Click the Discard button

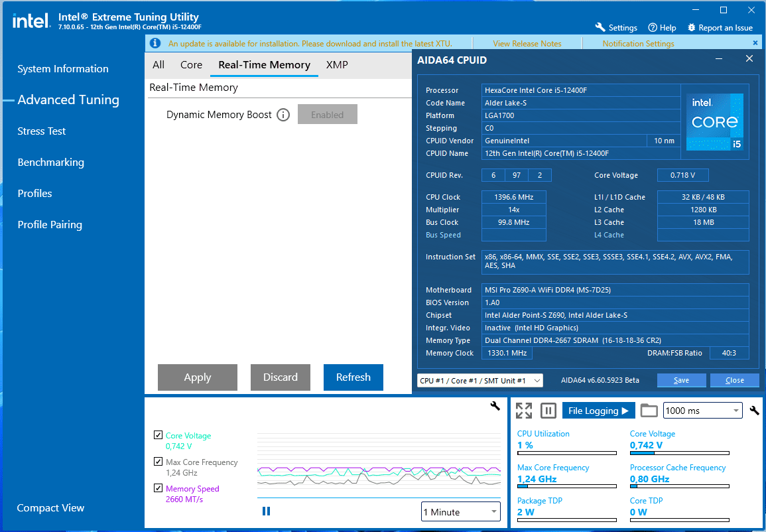[x=281, y=377]
